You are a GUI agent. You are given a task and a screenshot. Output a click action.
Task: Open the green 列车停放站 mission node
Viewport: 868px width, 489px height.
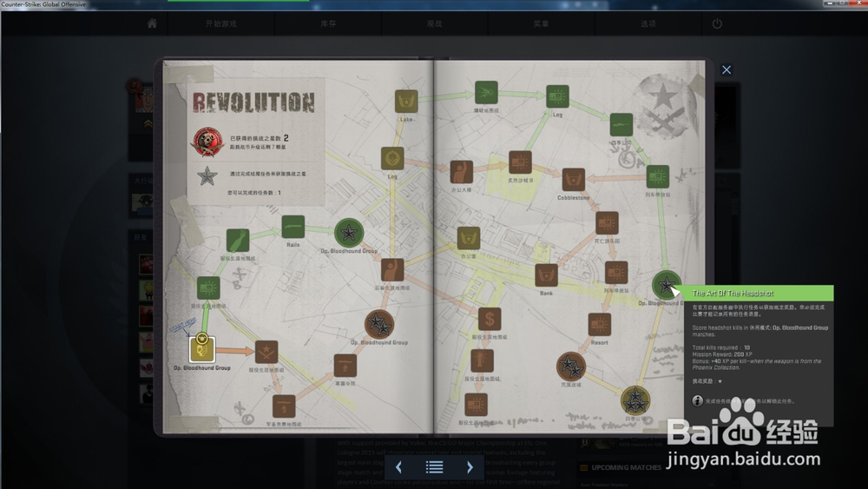pyautogui.click(x=658, y=176)
